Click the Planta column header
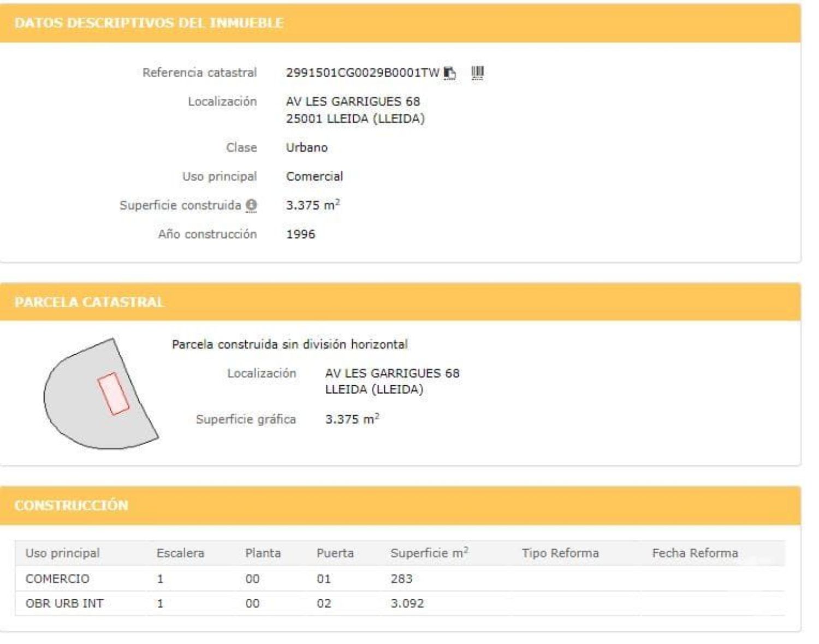Screen dimensions: 819x644 [263, 553]
